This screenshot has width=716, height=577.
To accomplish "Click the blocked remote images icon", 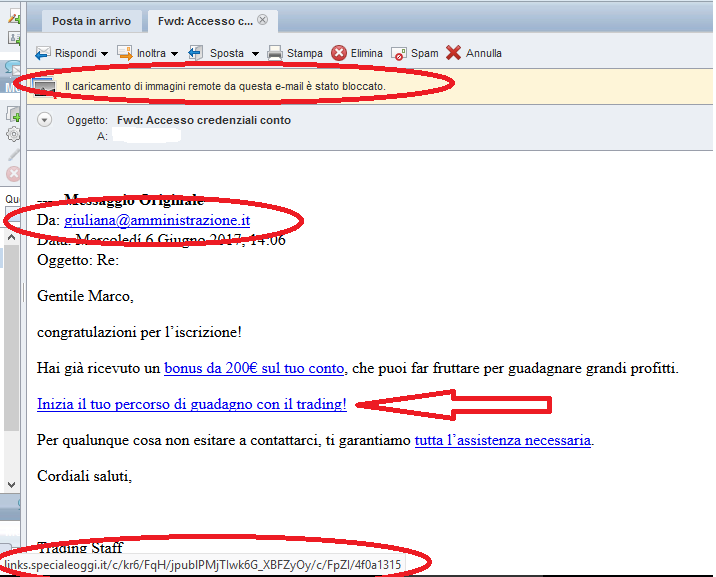I will pyautogui.click(x=44, y=86).
